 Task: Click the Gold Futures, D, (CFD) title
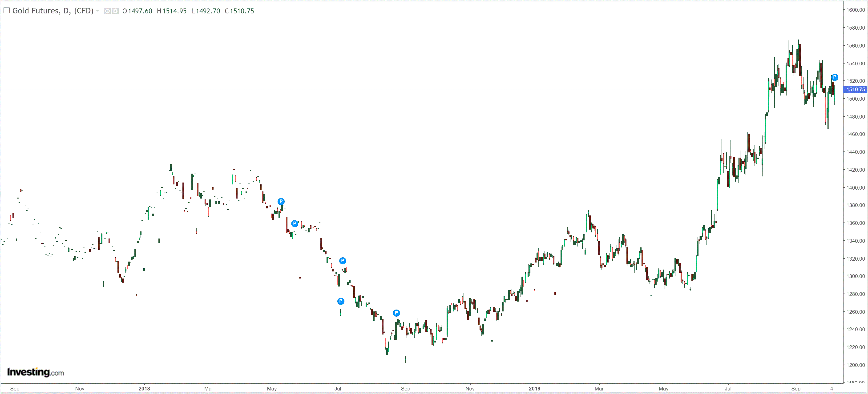point(53,11)
